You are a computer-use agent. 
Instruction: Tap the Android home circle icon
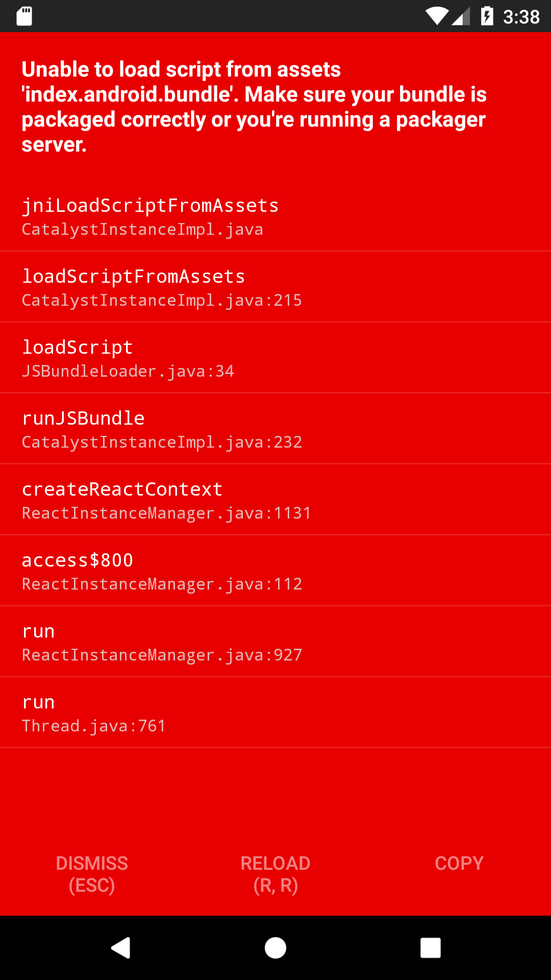(275, 948)
